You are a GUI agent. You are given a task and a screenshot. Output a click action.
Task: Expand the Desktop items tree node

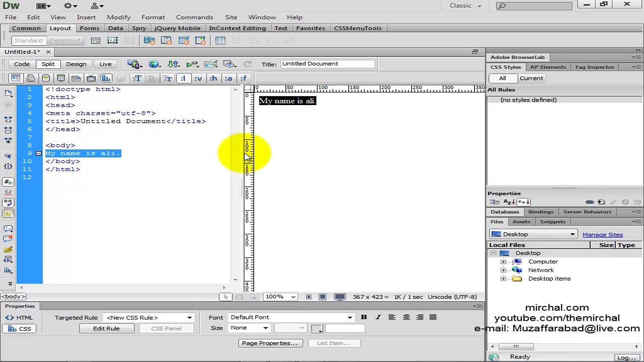pos(503,279)
